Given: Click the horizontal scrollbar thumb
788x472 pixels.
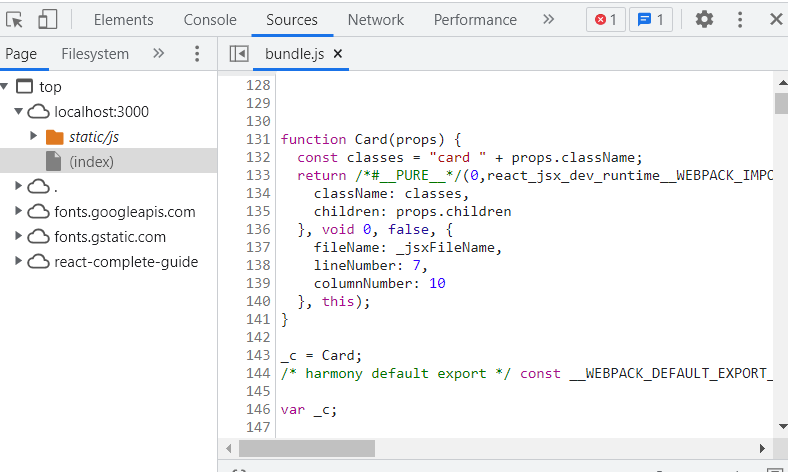Looking at the screenshot, I should click(307, 448).
